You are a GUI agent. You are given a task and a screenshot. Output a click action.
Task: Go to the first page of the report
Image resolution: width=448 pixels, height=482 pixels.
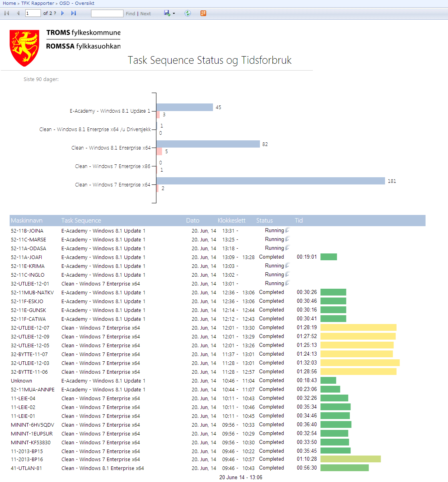click(x=6, y=13)
